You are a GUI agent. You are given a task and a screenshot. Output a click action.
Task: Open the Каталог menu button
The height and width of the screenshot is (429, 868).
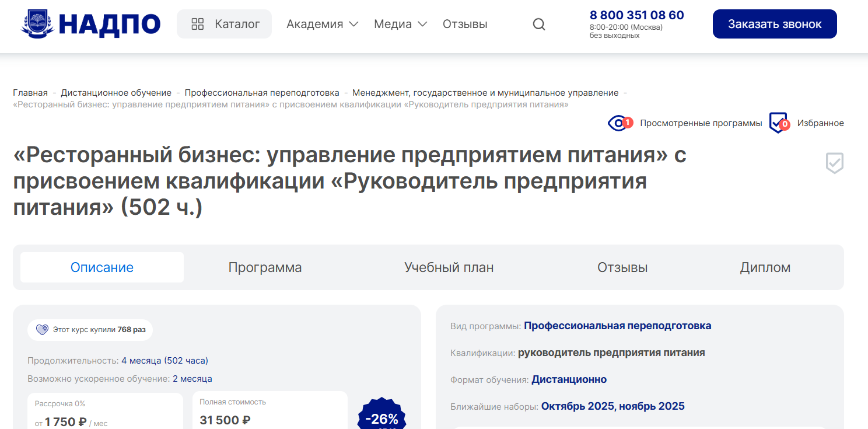[x=225, y=24]
